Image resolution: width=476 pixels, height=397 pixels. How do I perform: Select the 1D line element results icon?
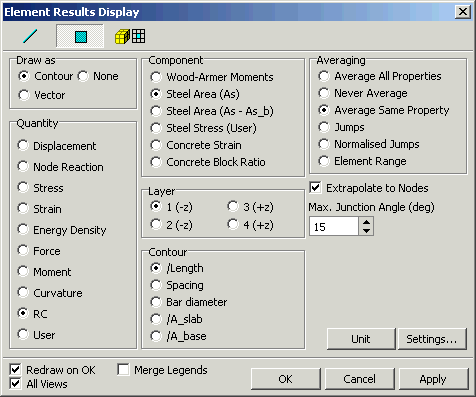pyautogui.click(x=30, y=36)
